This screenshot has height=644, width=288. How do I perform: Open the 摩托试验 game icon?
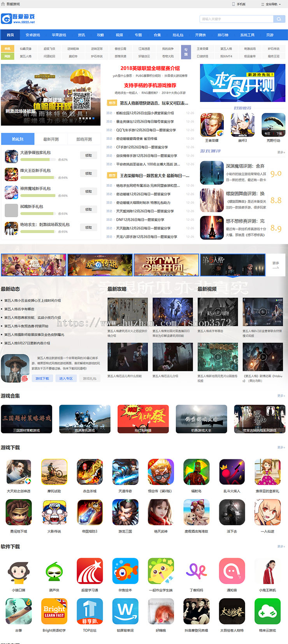54,472
